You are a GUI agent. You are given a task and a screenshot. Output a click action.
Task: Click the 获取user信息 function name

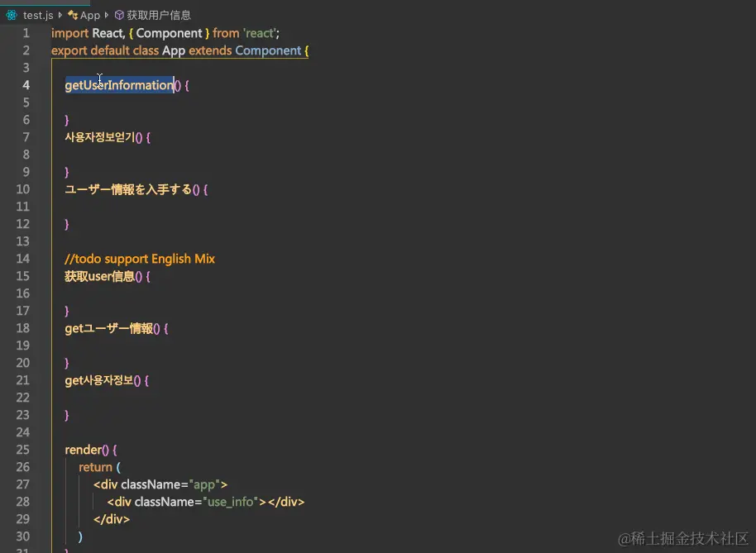coord(100,276)
